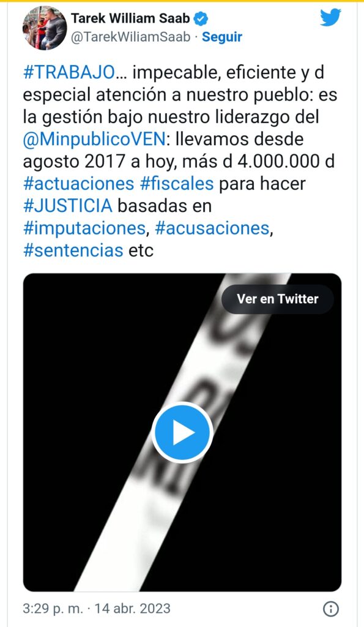Open the #acusaciones hashtag
This screenshot has width=364, height=627.
point(212,228)
